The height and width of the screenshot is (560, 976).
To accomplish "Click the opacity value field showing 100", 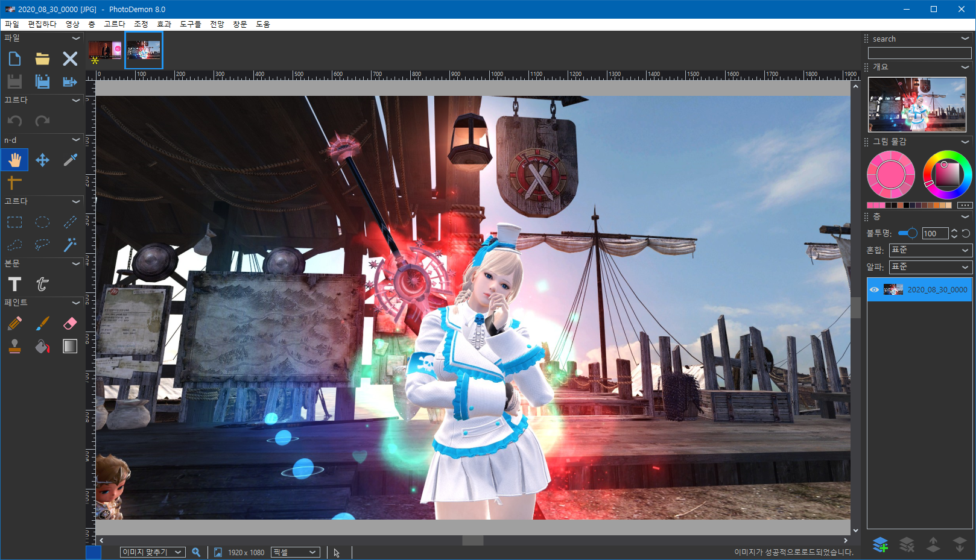I will (x=935, y=233).
